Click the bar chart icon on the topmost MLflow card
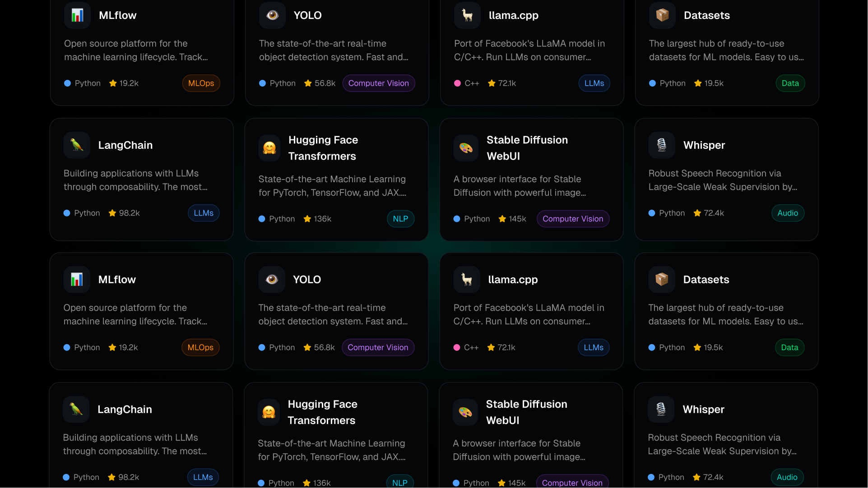 tap(77, 15)
